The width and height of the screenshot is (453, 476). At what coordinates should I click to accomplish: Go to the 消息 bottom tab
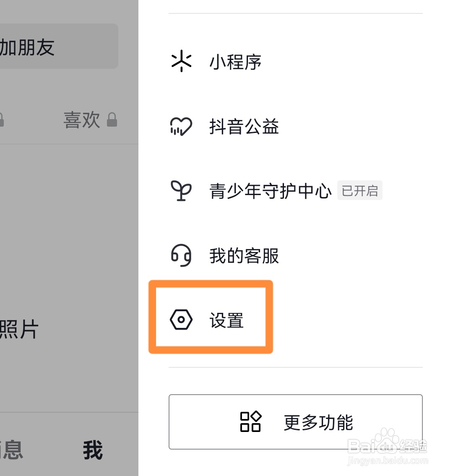10,450
